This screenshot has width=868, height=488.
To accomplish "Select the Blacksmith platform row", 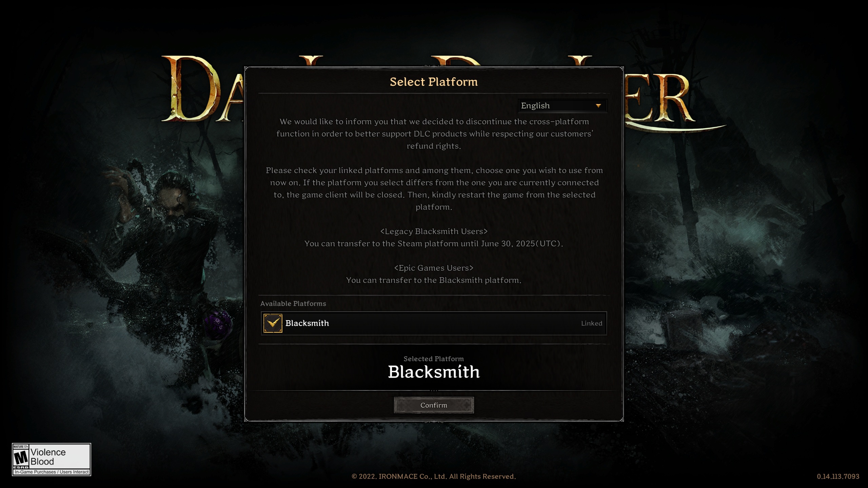I will click(x=434, y=323).
